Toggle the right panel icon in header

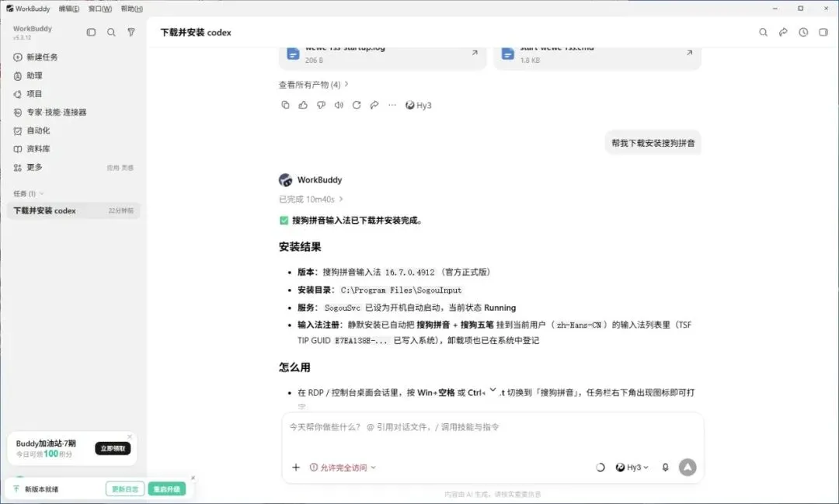point(823,32)
